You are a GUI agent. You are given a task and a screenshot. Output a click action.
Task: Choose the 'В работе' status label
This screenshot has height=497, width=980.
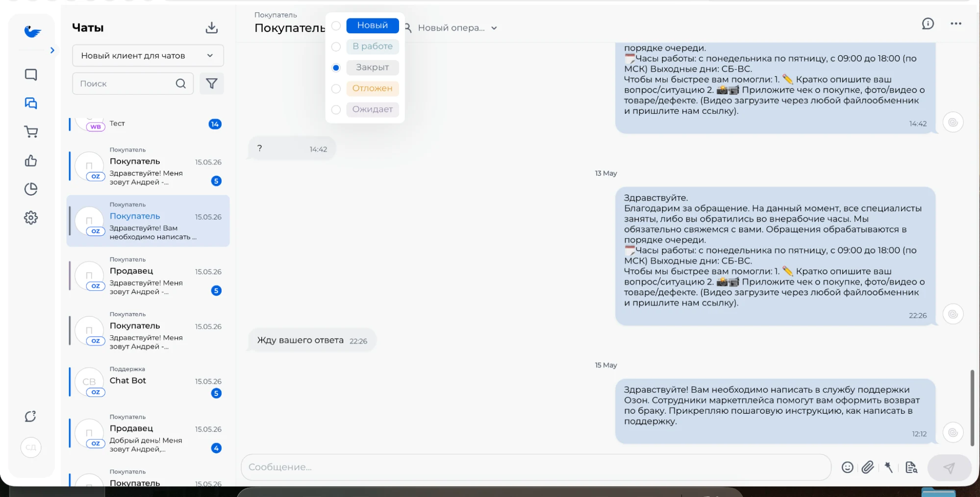tap(373, 47)
